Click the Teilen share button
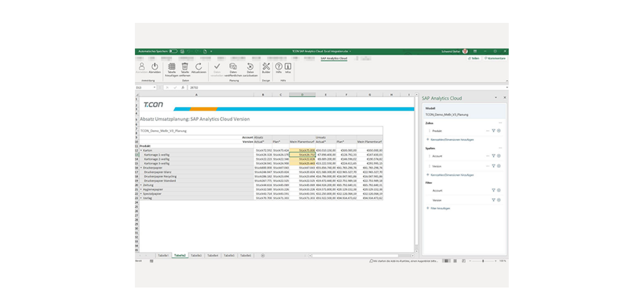644x303 pixels. (474, 58)
